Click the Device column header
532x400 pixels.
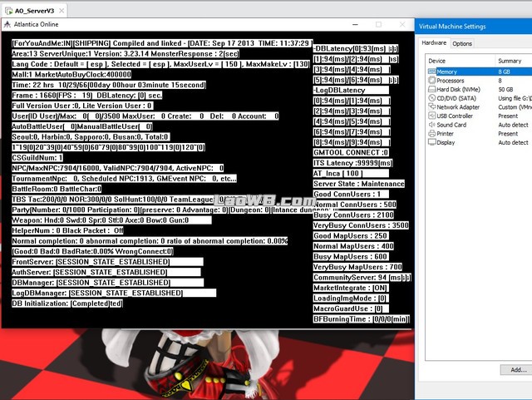coord(436,61)
